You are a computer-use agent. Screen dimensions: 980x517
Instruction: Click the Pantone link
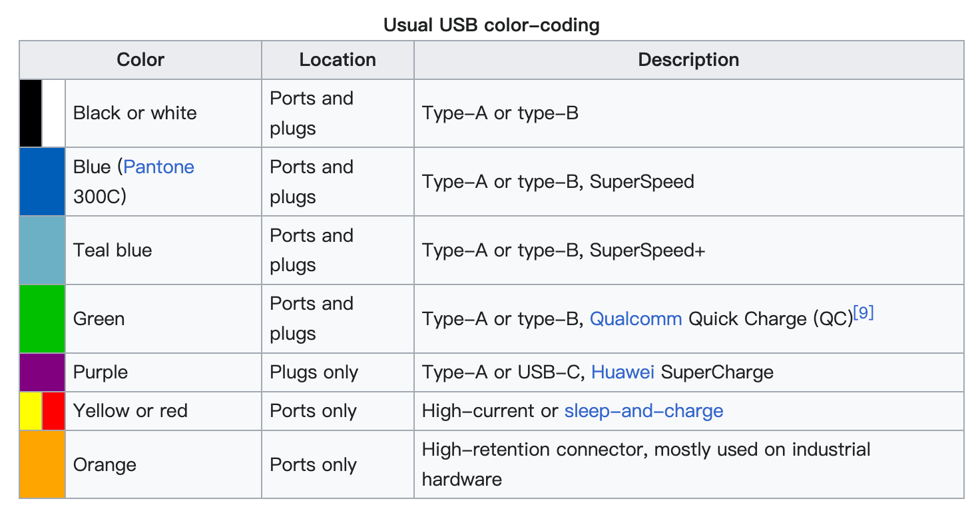coord(158,167)
